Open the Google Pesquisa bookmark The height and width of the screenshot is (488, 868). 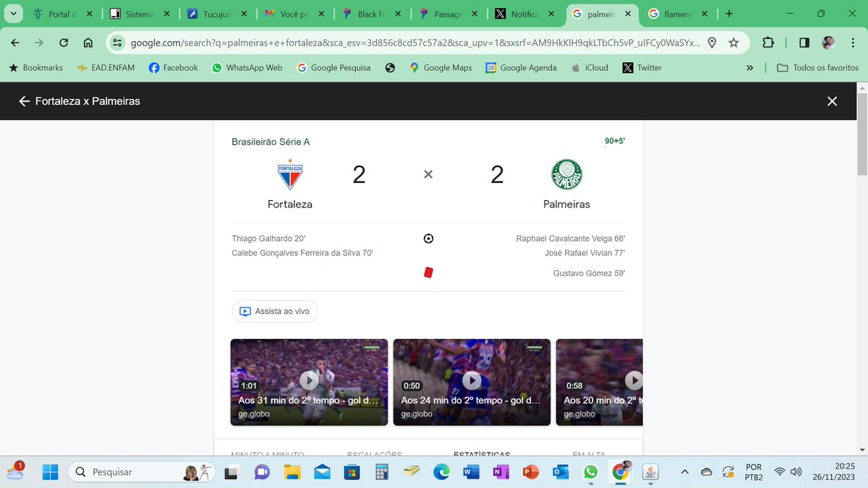pos(333,68)
